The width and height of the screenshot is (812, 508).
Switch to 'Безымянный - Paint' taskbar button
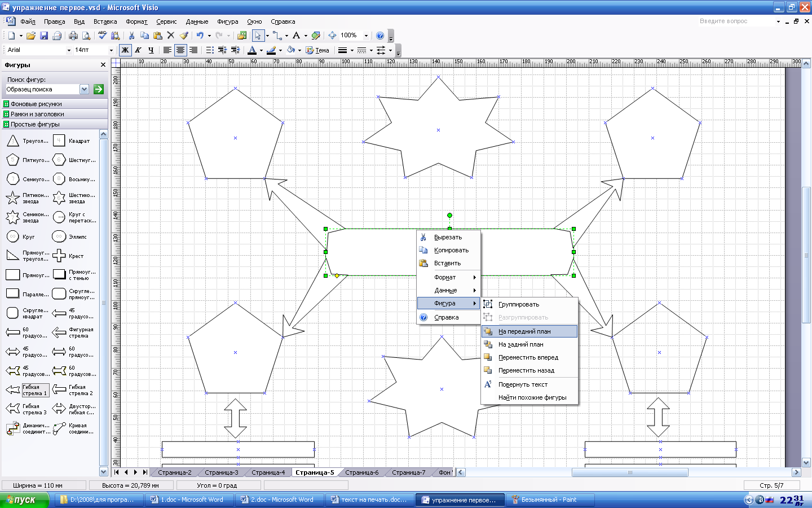tap(550, 500)
